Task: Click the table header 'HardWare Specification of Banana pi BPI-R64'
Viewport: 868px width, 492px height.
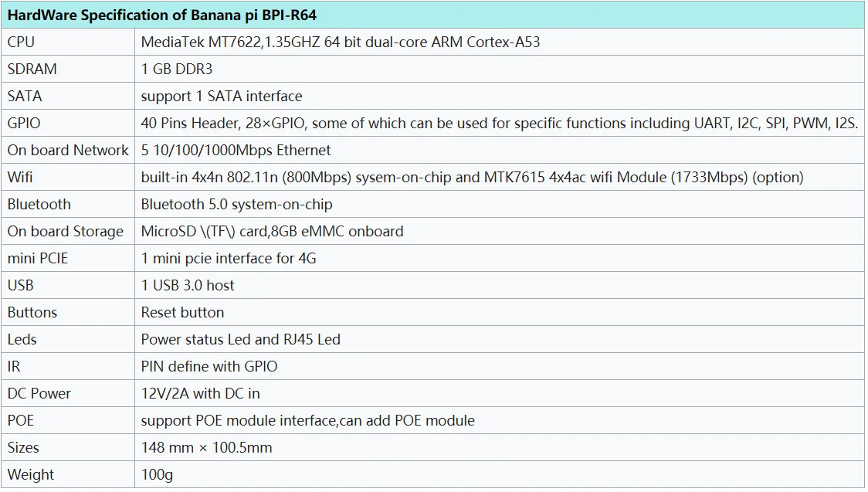Action: point(161,15)
